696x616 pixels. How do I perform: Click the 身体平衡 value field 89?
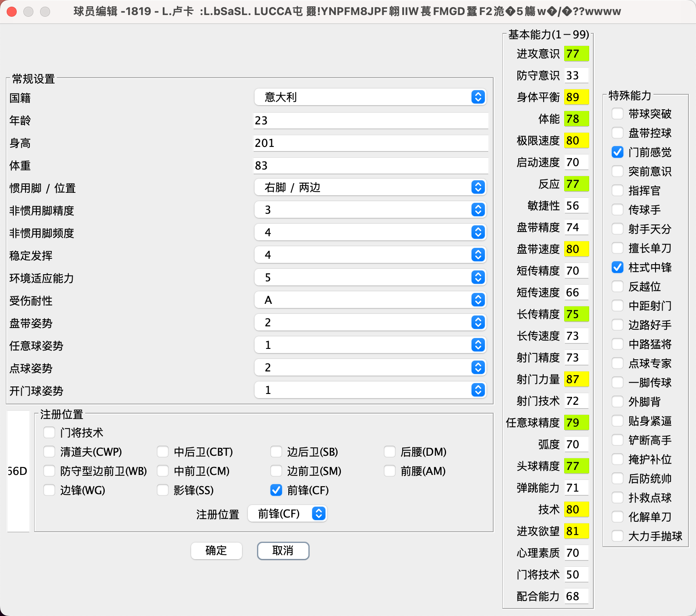click(x=576, y=97)
